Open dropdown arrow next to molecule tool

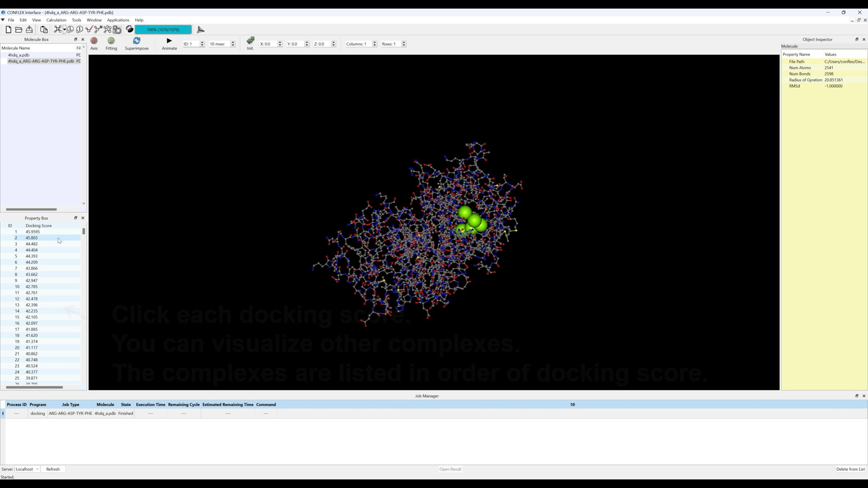tap(65, 30)
